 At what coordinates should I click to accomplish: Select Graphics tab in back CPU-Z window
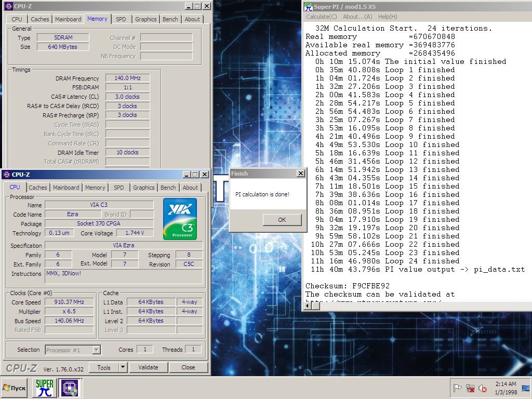tap(145, 19)
